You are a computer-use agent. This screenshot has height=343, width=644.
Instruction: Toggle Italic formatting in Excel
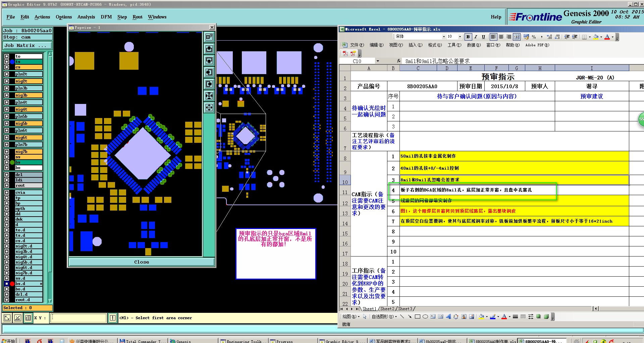tap(476, 37)
